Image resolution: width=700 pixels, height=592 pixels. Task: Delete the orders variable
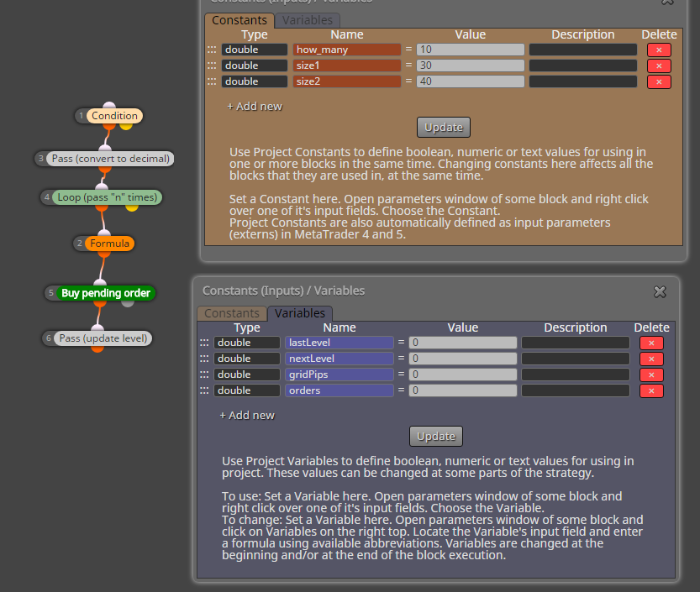[x=651, y=391]
